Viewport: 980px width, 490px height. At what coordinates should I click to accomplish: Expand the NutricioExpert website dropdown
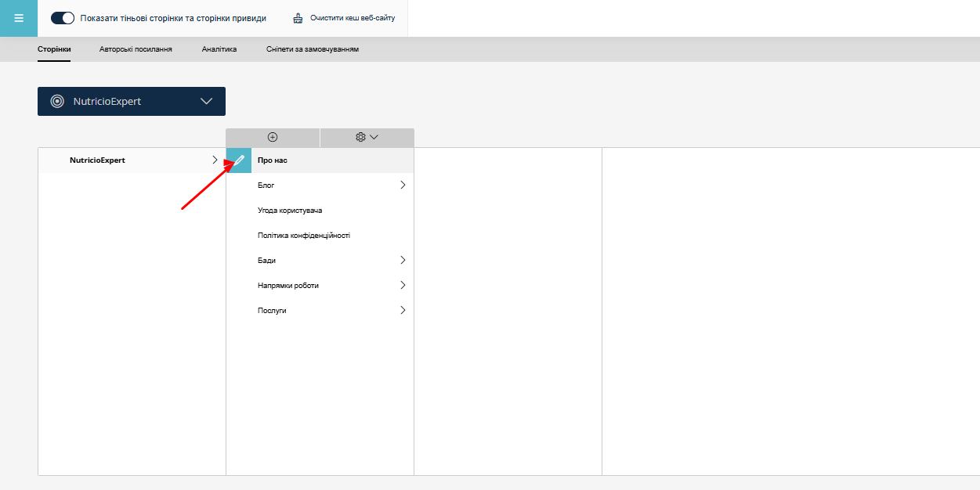click(x=207, y=101)
